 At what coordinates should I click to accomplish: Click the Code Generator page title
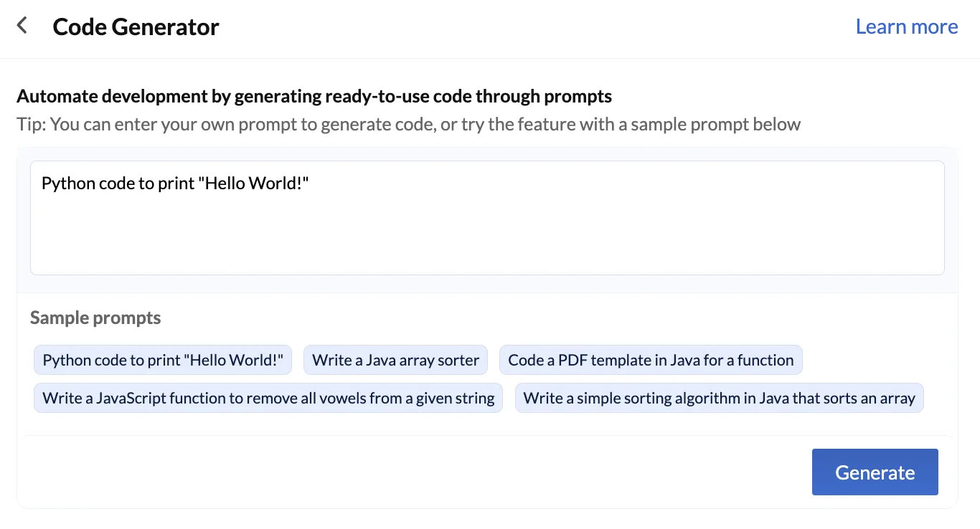tap(136, 27)
